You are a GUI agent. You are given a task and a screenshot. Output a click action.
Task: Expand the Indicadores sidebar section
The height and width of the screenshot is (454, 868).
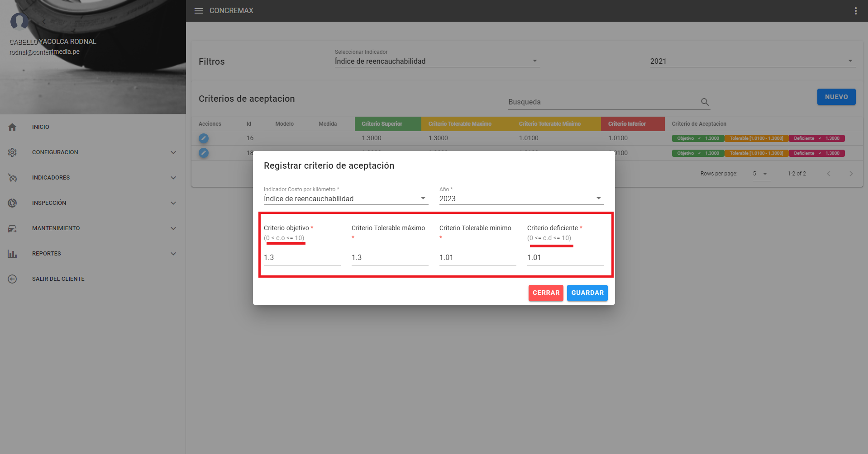pos(173,178)
